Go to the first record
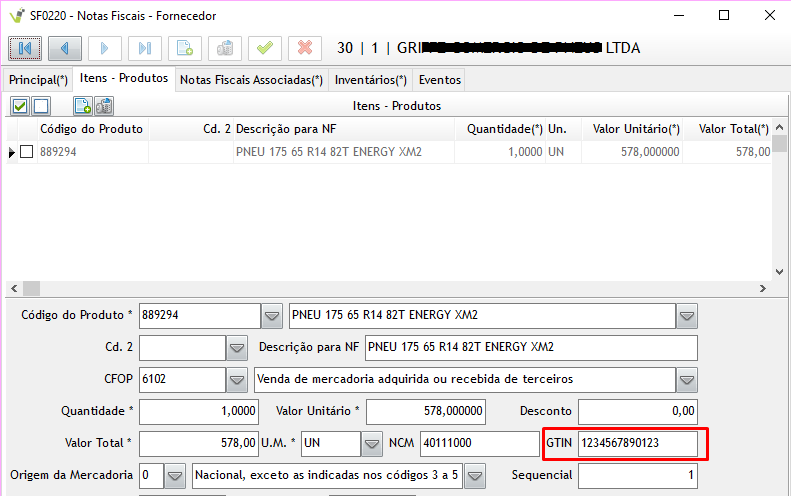The height and width of the screenshot is (499, 793). click(25, 48)
